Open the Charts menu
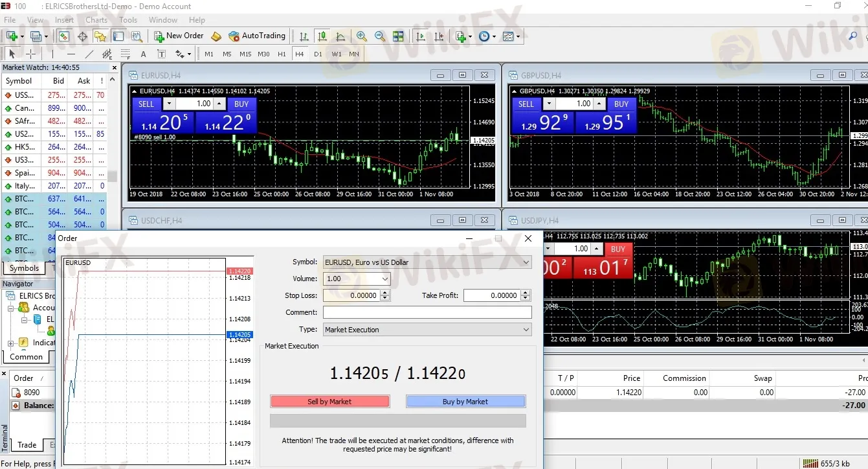The image size is (868, 469). pyautogui.click(x=96, y=20)
